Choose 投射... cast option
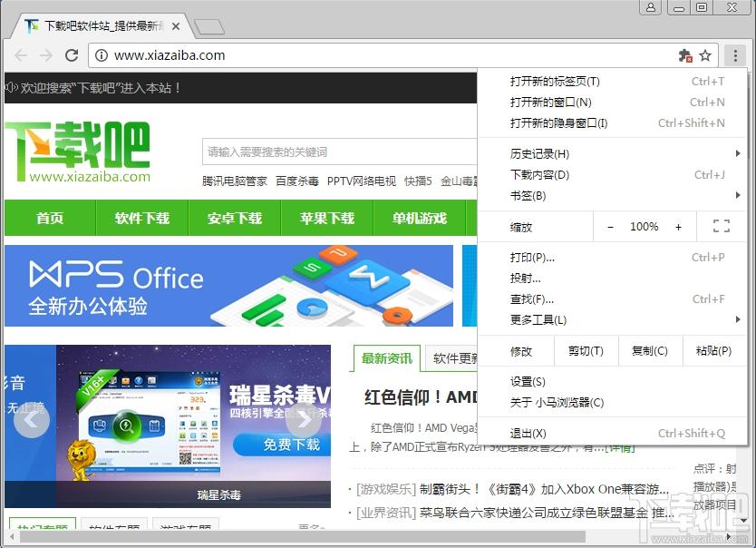 click(x=612, y=278)
